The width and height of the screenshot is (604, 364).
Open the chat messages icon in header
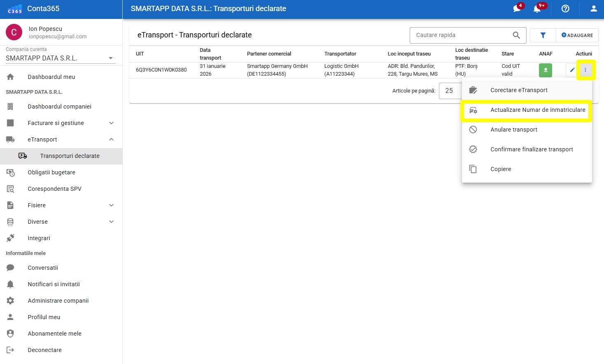[517, 9]
